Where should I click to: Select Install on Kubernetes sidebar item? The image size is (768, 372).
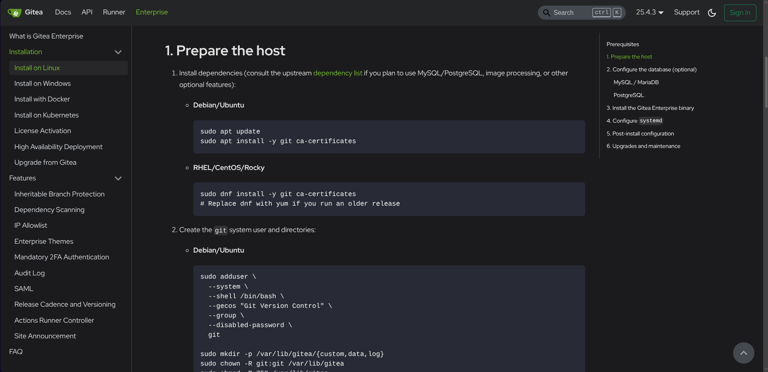(x=47, y=115)
